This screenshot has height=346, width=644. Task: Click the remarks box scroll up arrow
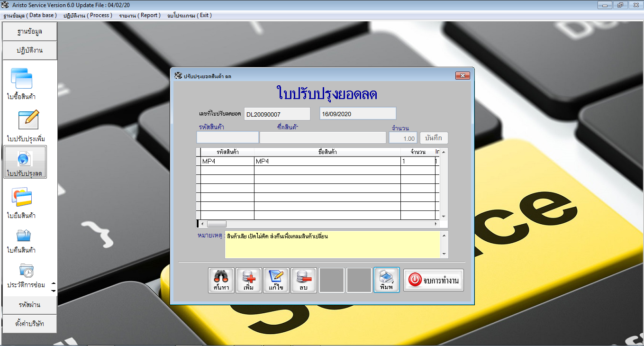444,235
